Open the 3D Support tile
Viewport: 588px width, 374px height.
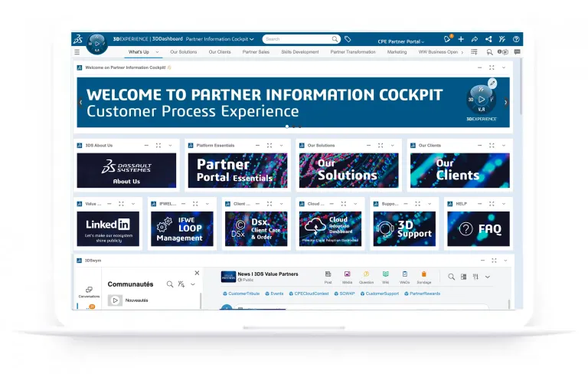pyautogui.click(x=404, y=228)
